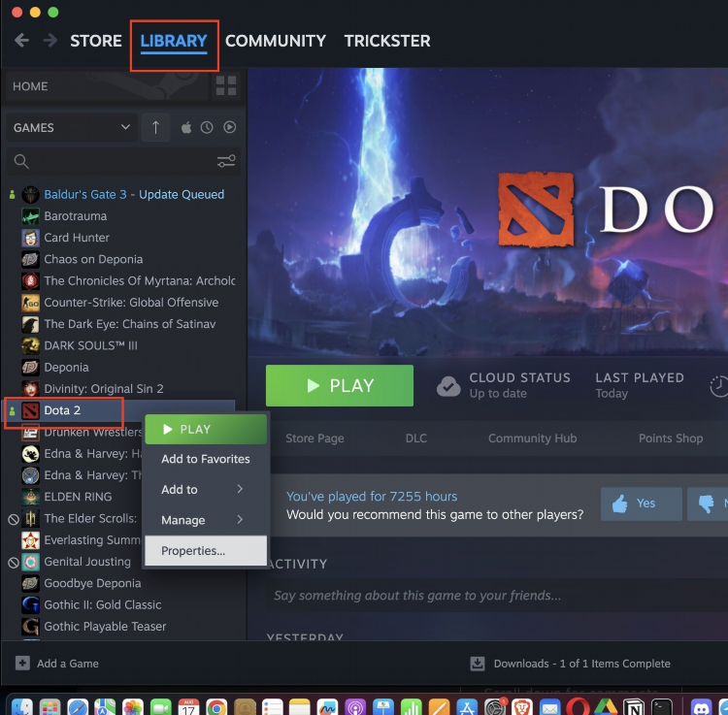Click the Counter-Strike GO game icon

30,303
